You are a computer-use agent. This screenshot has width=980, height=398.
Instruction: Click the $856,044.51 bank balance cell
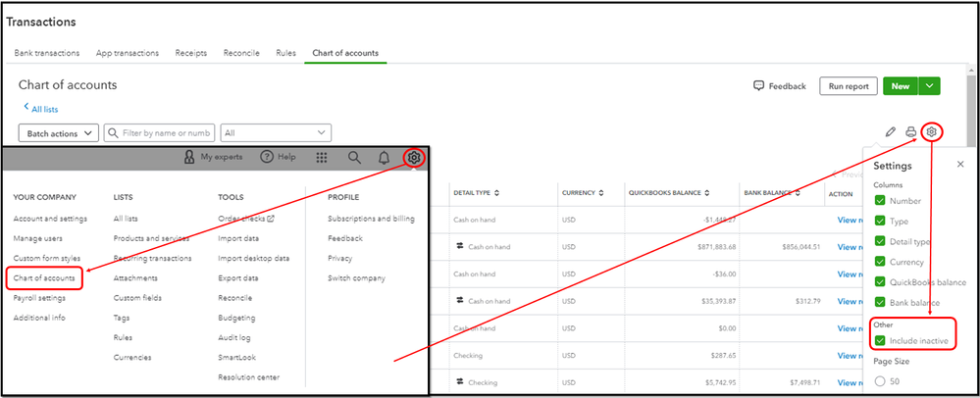[x=800, y=247]
